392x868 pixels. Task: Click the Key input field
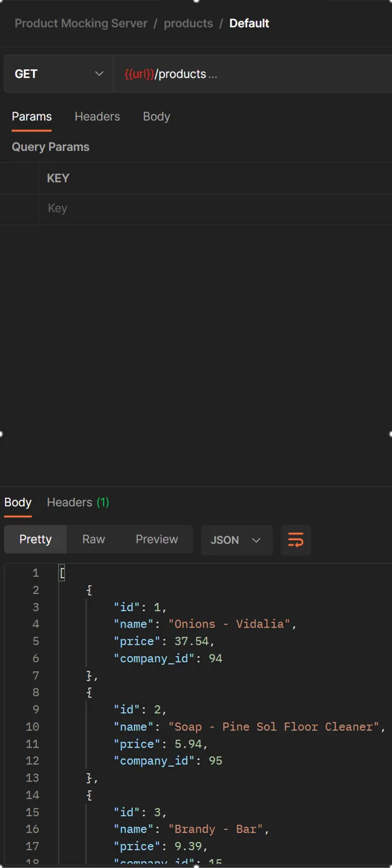point(215,209)
